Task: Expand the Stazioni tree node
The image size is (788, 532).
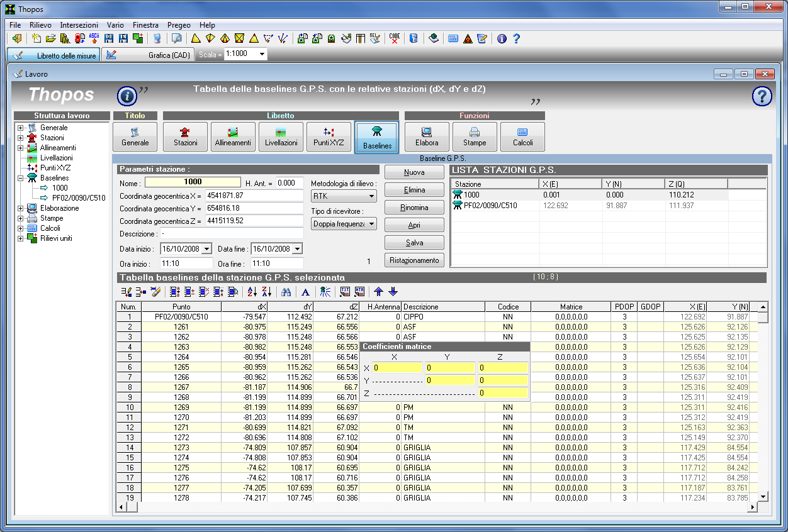Action: click(x=21, y=138)
